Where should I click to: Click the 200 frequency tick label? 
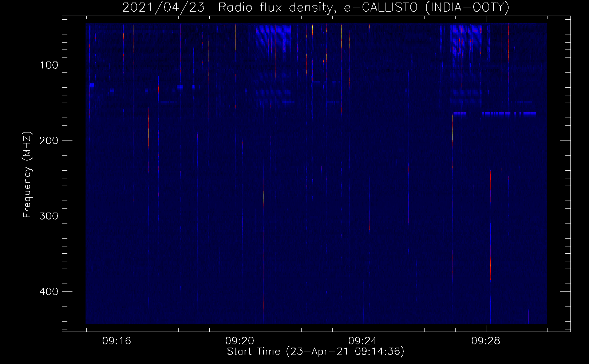[x=49, y=141]
